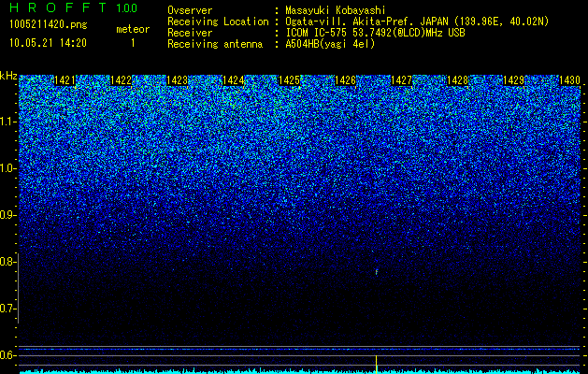The width and height of the screenshot is (588, 374).
Task: Click the 0.6 kHz axis label
Action: 7,355
